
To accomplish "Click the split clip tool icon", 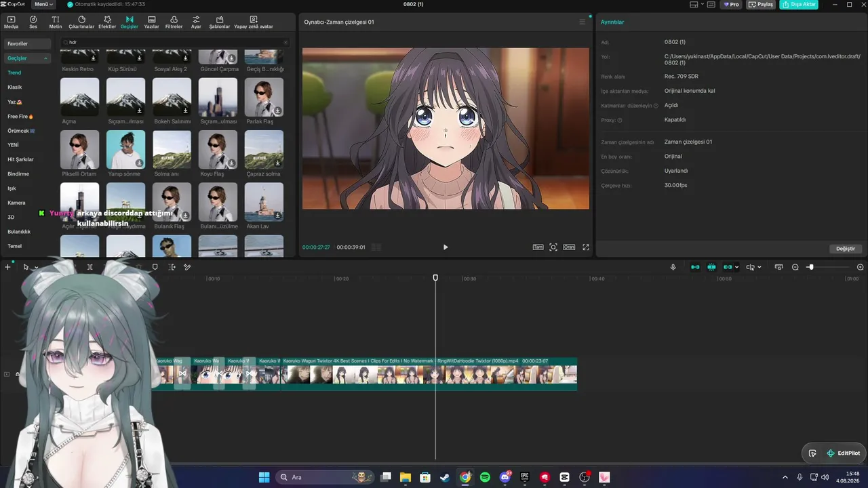I will click(90, 267).
